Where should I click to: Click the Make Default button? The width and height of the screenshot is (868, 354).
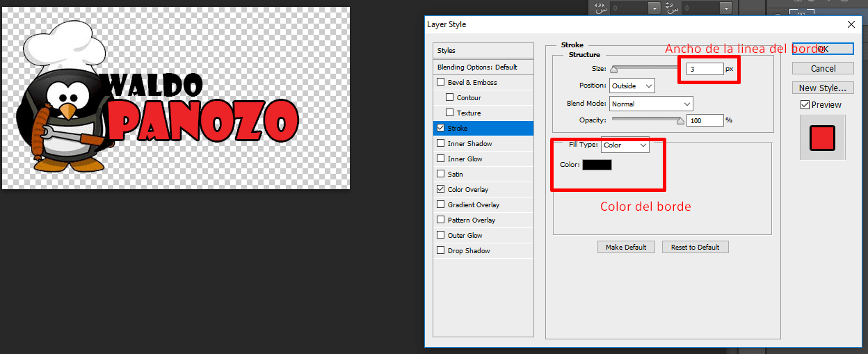coord(626,247)
